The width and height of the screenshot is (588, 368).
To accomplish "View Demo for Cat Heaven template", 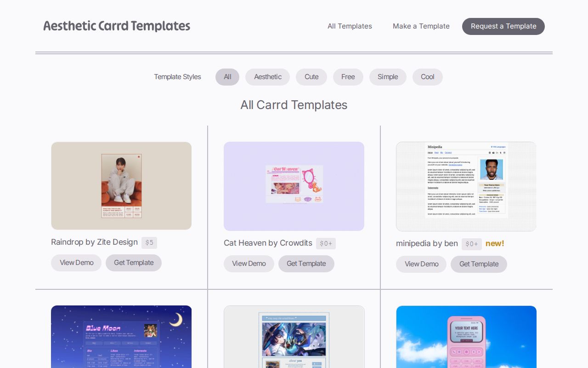I will (249, 264).
